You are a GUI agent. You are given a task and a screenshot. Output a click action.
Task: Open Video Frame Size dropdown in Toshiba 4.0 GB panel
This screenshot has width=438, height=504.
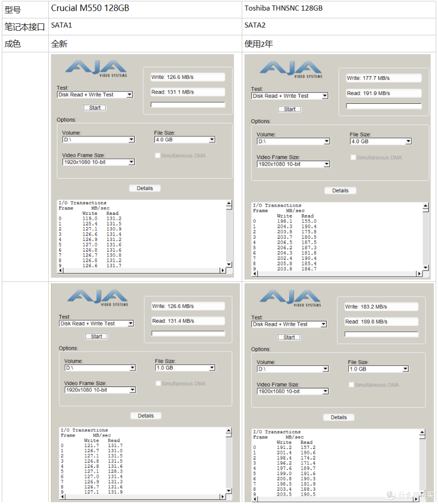coord(294,164)
